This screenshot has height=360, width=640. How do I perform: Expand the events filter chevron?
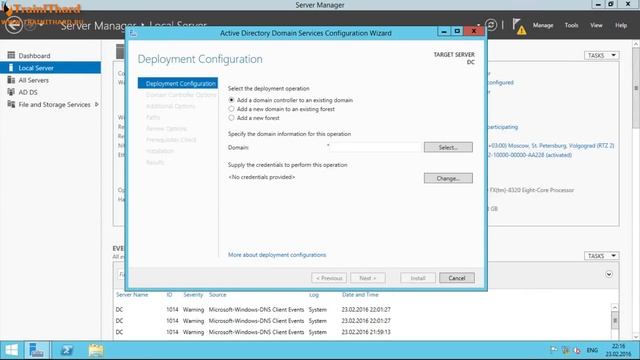[609, 274]
